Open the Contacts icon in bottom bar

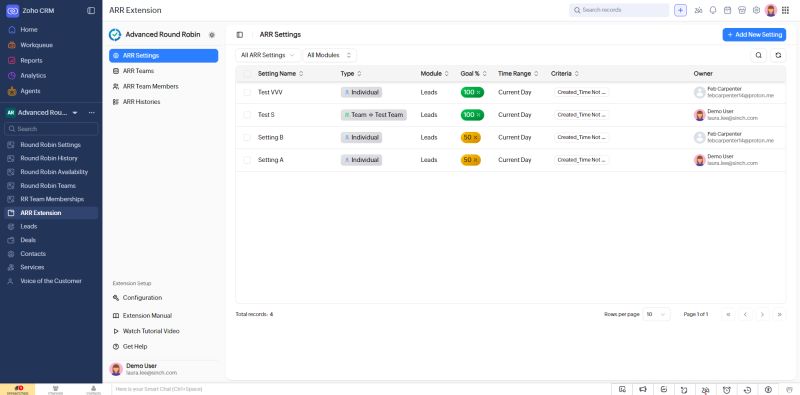click(93, 390)
